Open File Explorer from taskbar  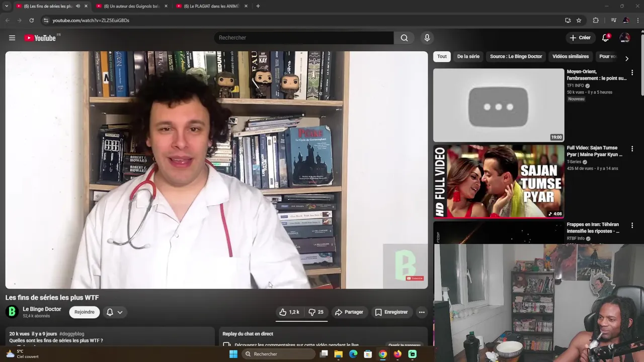pos(339,354)
